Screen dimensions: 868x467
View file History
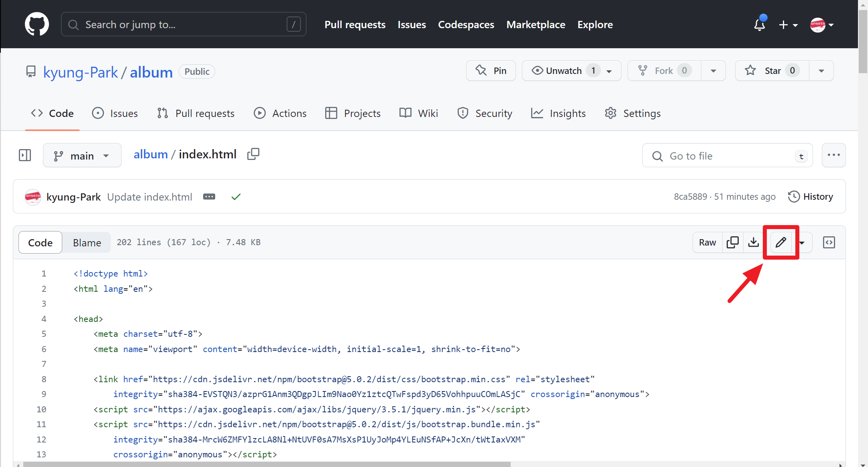click(x=810, y=197)
